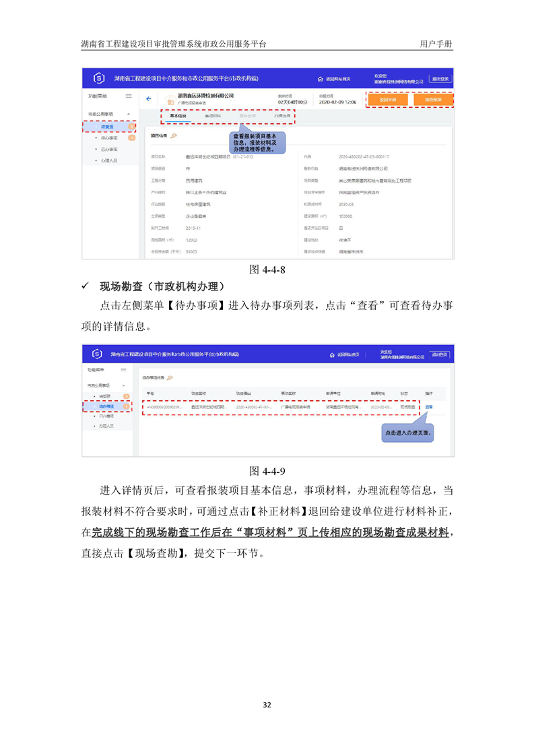Select 办理人员 in figure 4-4-9 sidebar
The height and width of the screenshot is (756, 534).
tap(106, 427)
